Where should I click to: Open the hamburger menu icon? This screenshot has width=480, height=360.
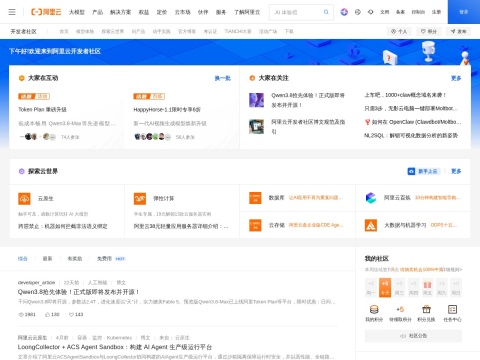(12, 12)
